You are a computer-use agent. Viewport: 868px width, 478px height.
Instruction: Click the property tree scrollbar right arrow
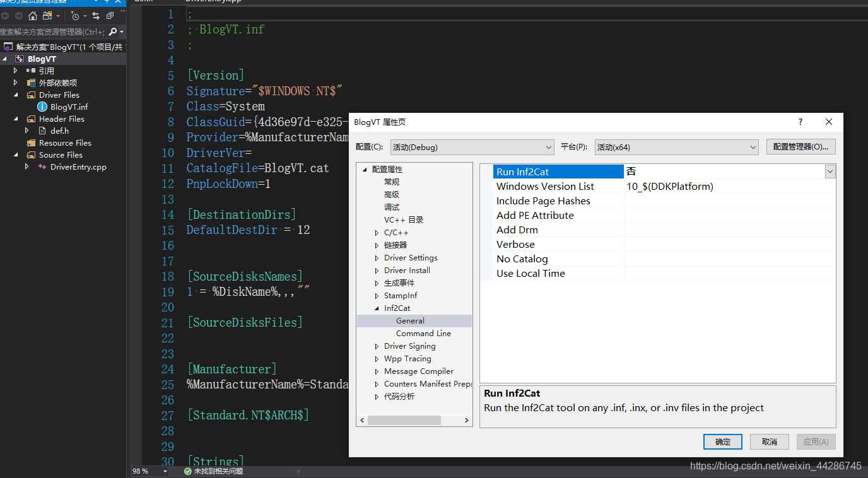point(467,420)
